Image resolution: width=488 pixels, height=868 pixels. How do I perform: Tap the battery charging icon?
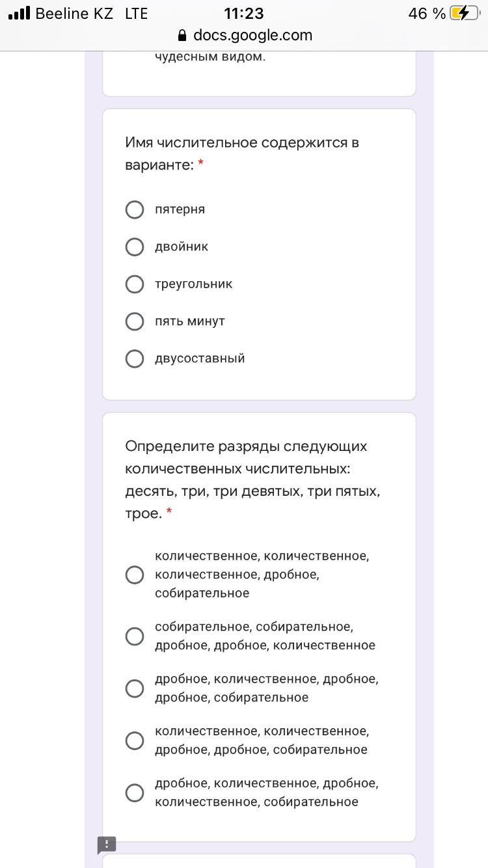(464, 13)
